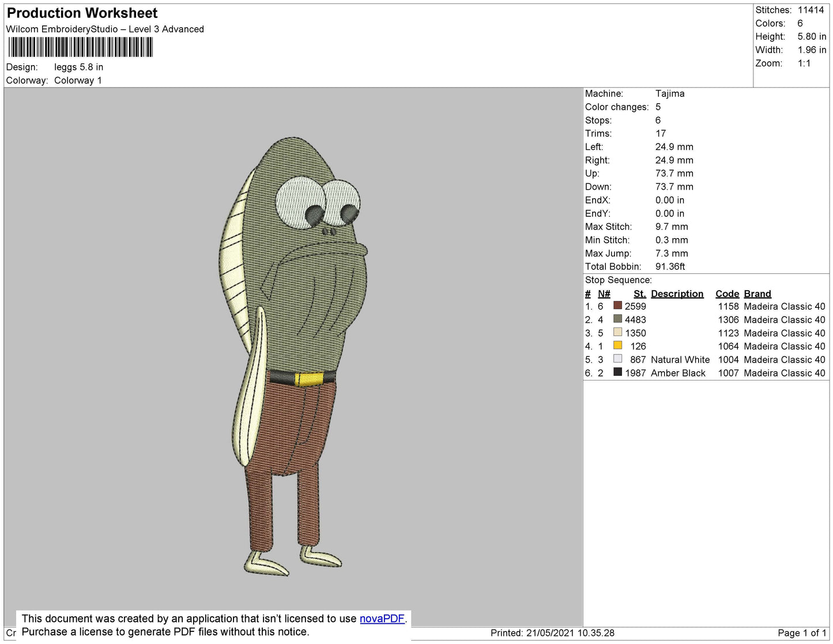Image resolution: width=833 pixels, height=644 pixels.
Task: Click the Stops value 6
Action: pyautogui.click(x=658, y=120)
